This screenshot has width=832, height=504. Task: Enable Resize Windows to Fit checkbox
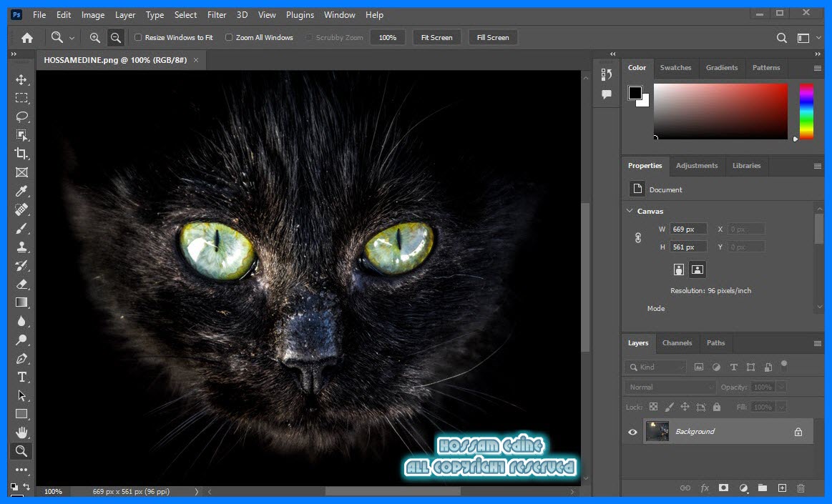pyautogui.click(x=138, y=38)
